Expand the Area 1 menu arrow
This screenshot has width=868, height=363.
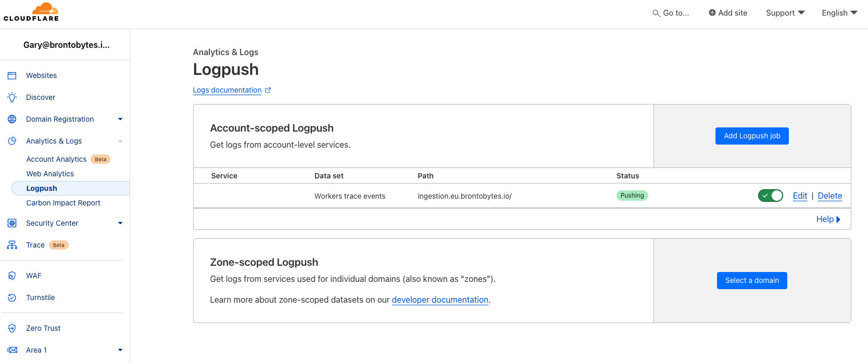[120, 350]
